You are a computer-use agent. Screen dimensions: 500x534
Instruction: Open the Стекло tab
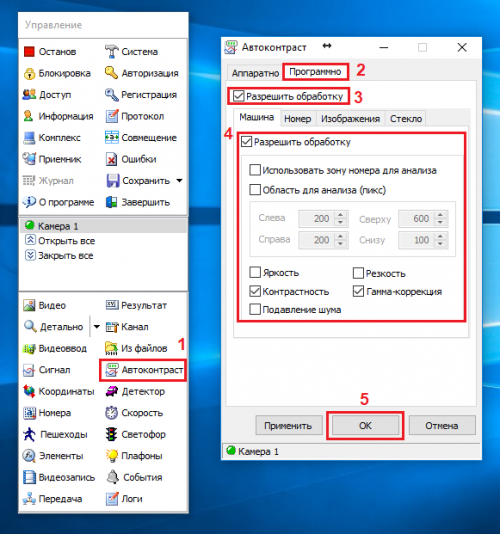(x=406, y=119)
